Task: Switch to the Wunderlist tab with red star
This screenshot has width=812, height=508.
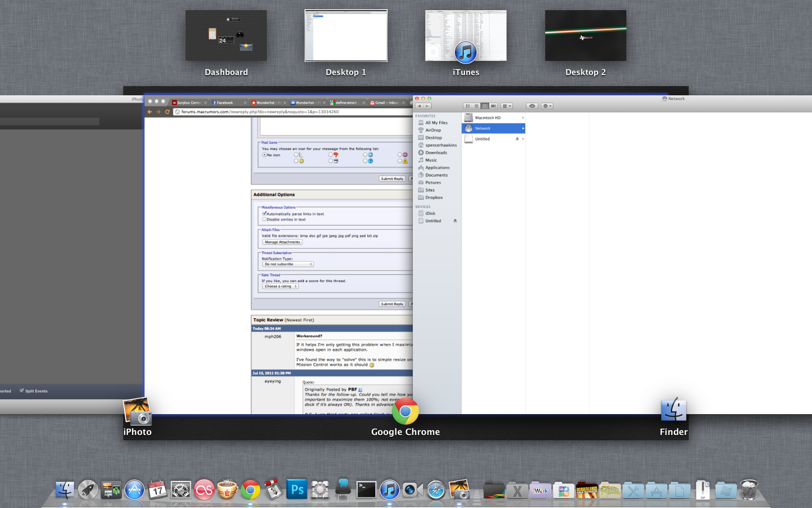Action: pyautogui.click(x=268, y=103)
